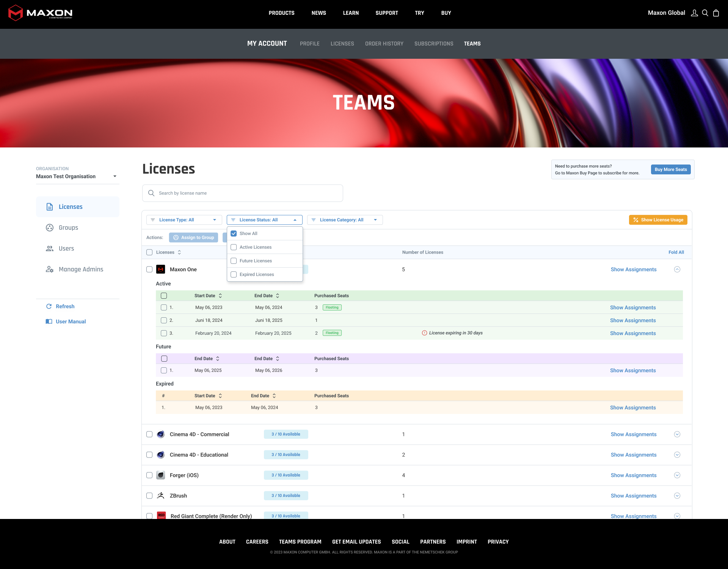Open the License Type: All dropdown
Viewport: 728px width, 569px height.
tap(184, 220)
